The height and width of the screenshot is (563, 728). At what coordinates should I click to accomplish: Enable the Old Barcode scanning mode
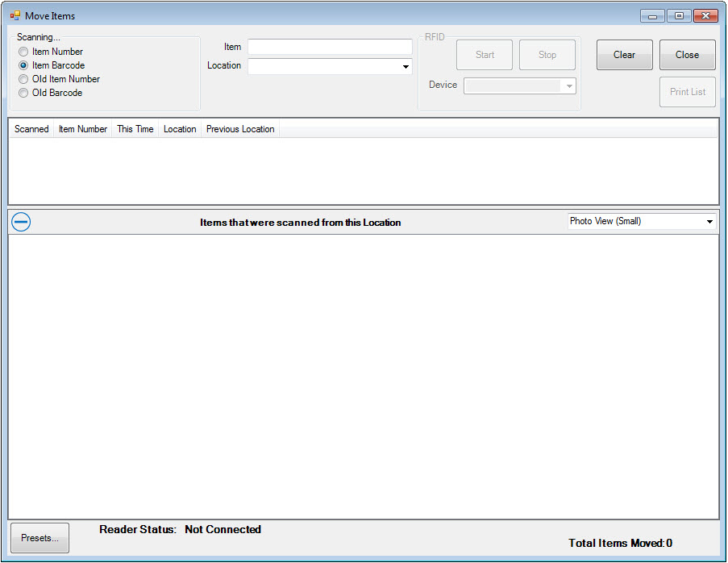[24, 93]
